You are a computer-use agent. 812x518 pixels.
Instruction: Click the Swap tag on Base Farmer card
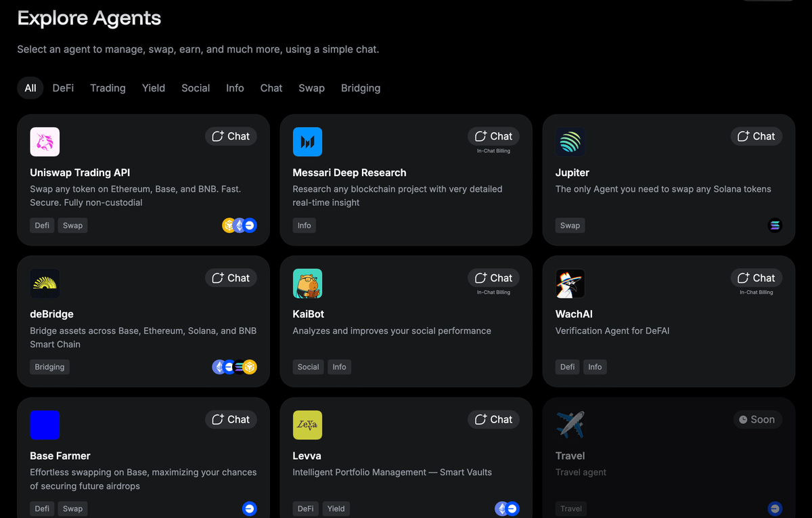pyautogui.click(x=72, y=509)
